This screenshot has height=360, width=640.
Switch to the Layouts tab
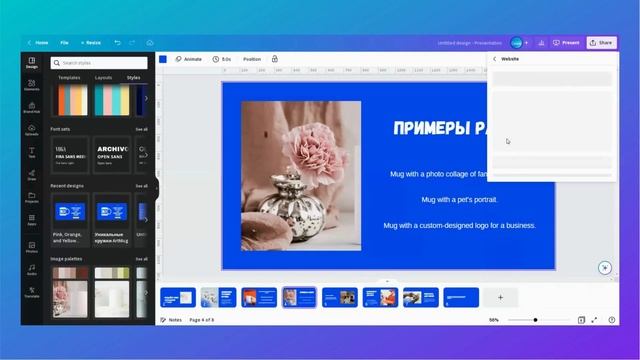pos(103,78)
